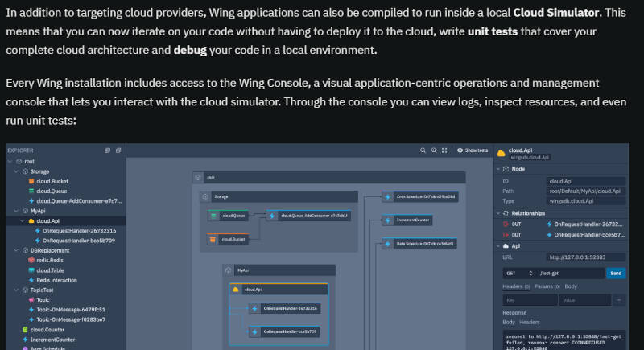Screen dimensions: 644x350
Task: Click the green cloud.Queue icon in Explorer
Action: (x=31, y=191)
